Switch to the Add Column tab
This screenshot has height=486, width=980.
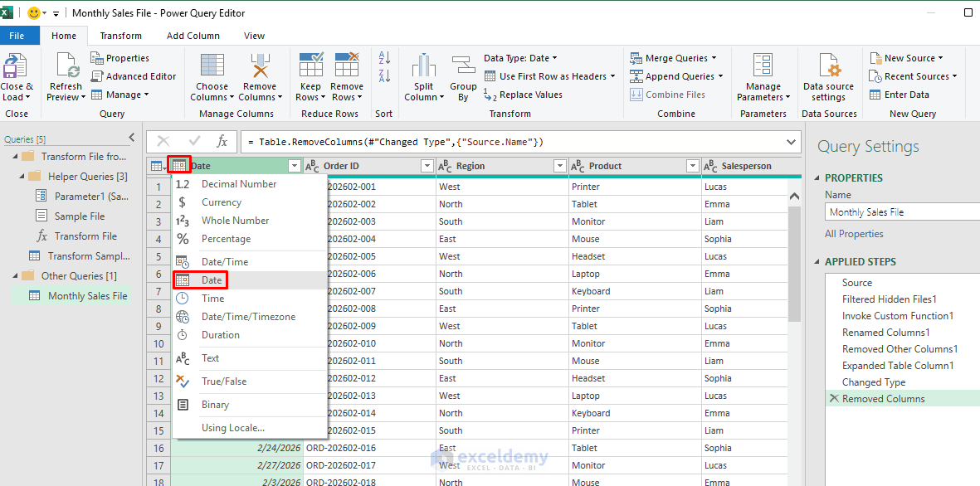pyautogui.click(x=193, y=36)
